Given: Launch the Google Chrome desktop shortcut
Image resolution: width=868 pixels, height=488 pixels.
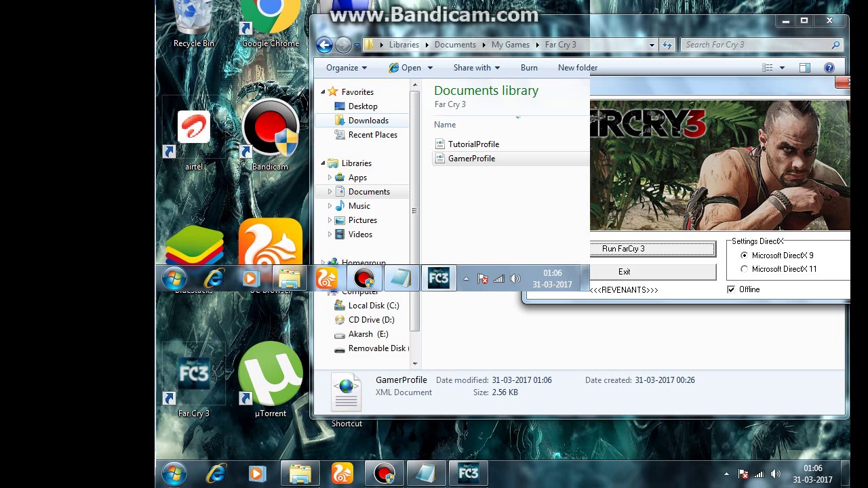Looking at the screenshot, I should [270, 24].
